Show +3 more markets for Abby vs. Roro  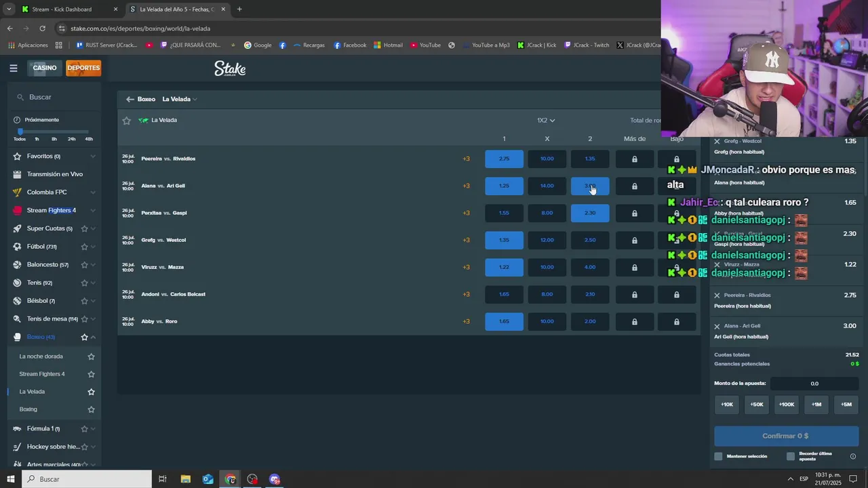466,321
